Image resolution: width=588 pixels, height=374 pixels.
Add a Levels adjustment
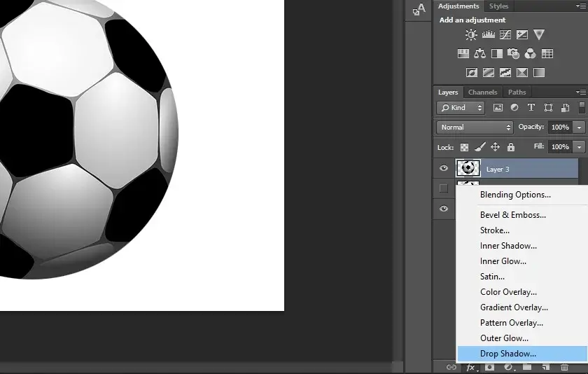(x=489, y=34)
